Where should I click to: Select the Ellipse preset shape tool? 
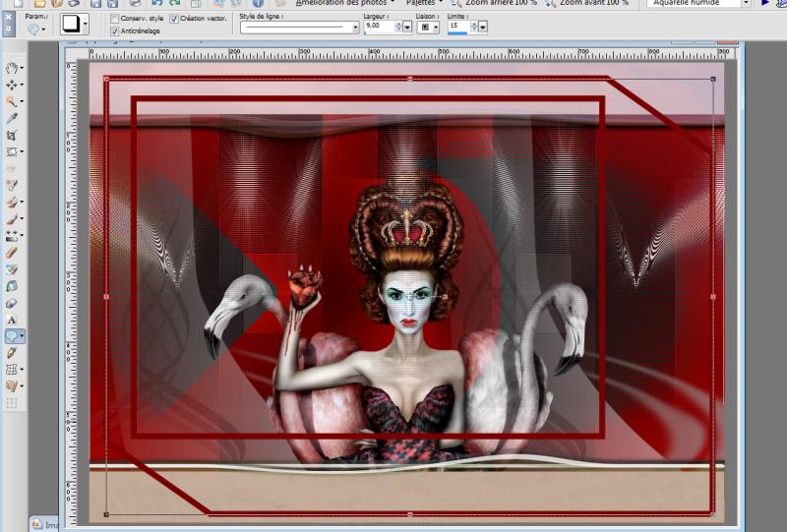(x=12, y=335)
